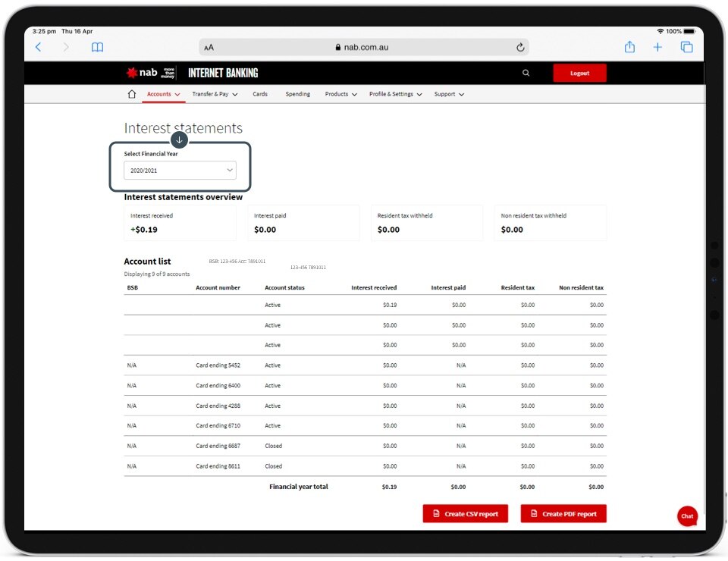Tap the Safari share icon
The image size is (728, 561).
pyautogui.click(x=629, y=47)
